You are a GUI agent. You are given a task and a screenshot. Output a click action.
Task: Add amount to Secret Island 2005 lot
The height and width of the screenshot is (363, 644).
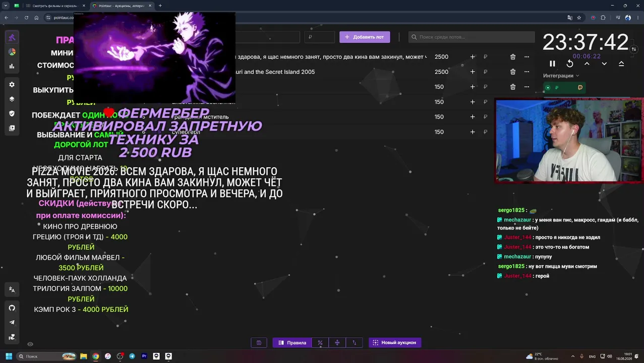click(x=473, y=72)
